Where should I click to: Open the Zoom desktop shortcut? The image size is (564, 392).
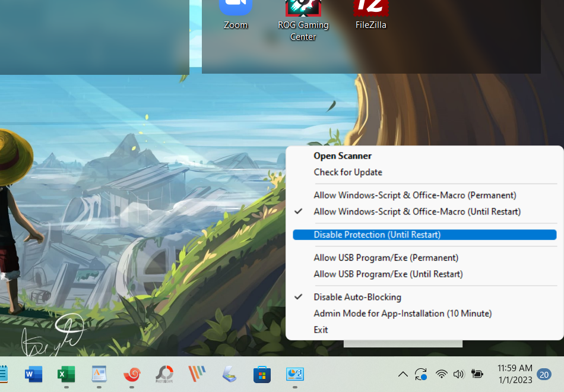pos(236,15)
